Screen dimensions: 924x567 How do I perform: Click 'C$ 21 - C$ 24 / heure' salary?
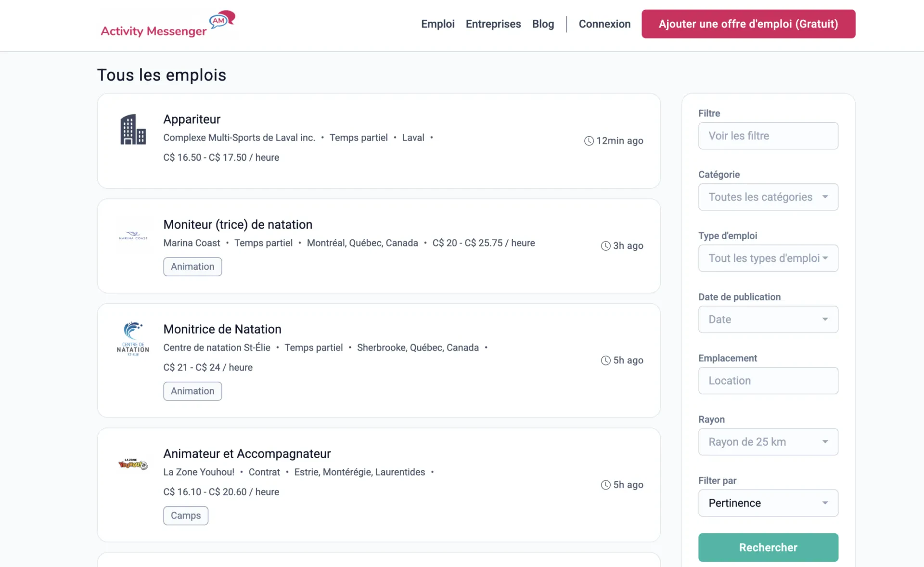tap(208, 367)
